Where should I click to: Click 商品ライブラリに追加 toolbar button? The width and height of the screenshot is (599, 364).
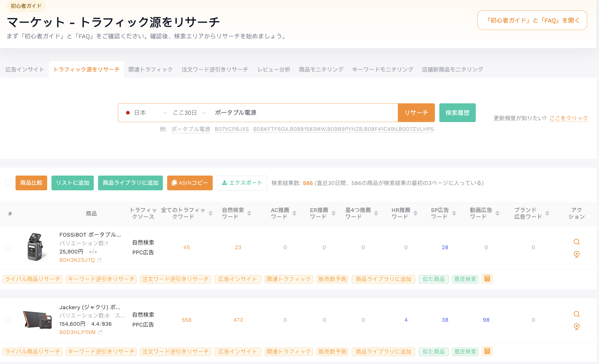pos(130,183)
